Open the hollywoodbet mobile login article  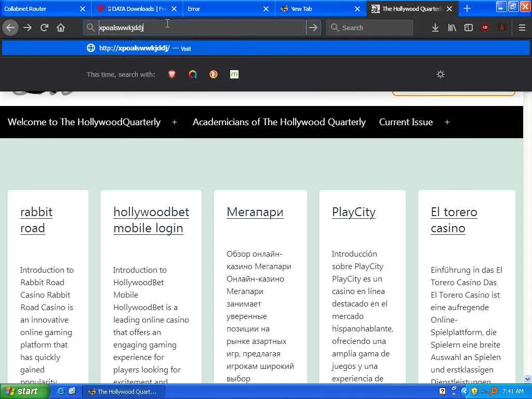tap(151, 220)
